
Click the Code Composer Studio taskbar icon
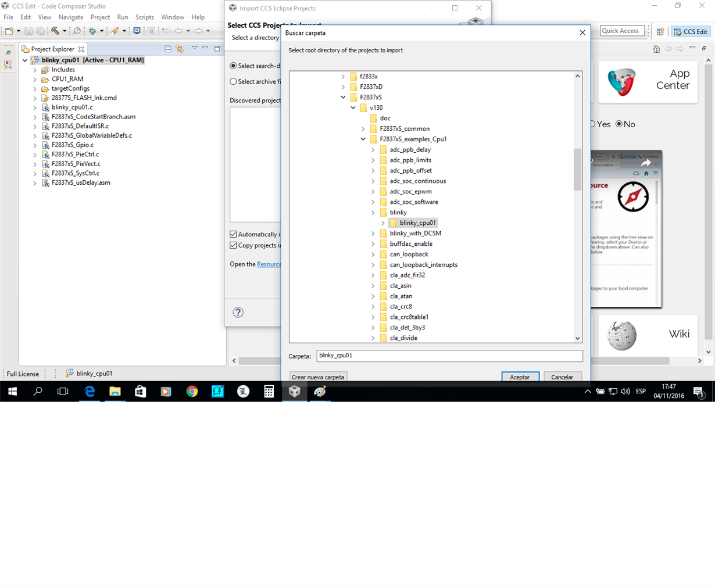click(294, 392)
